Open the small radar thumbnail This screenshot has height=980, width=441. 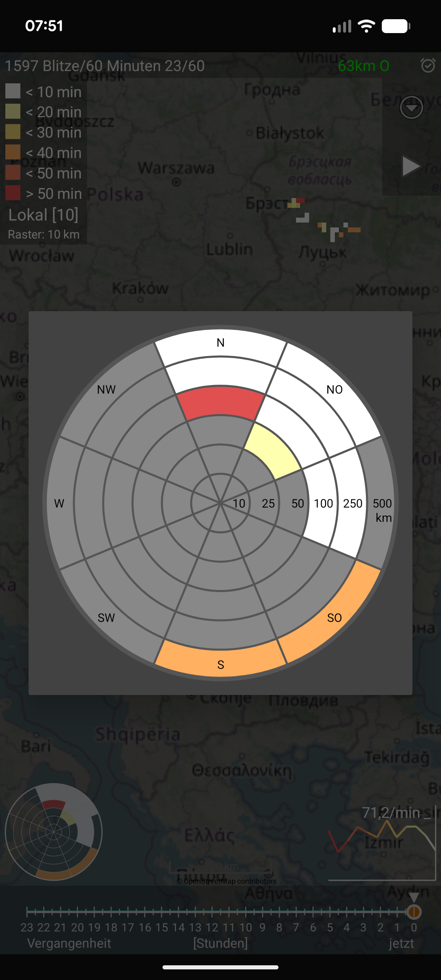pyautogui.click(x=53, y=831)
